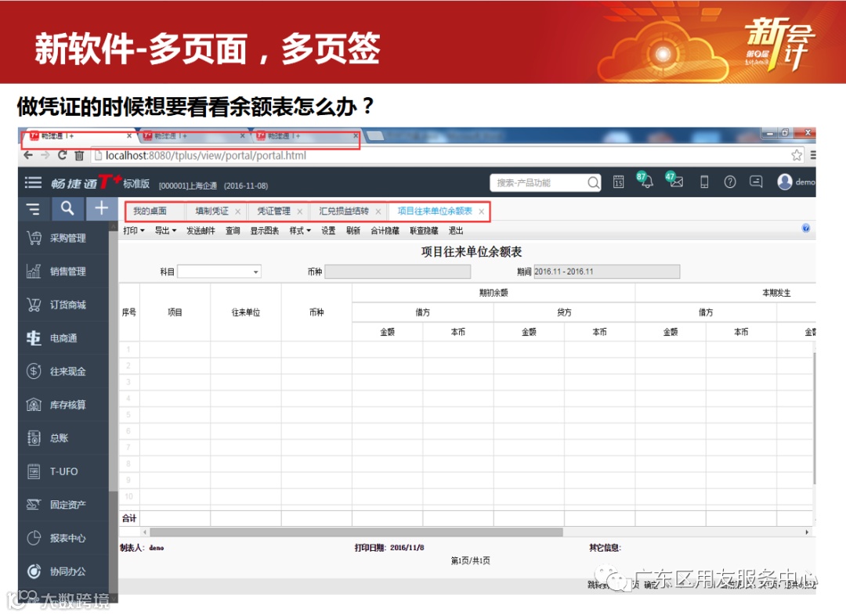
Task: Click the 合计 total row label
Action: point(129,518)
